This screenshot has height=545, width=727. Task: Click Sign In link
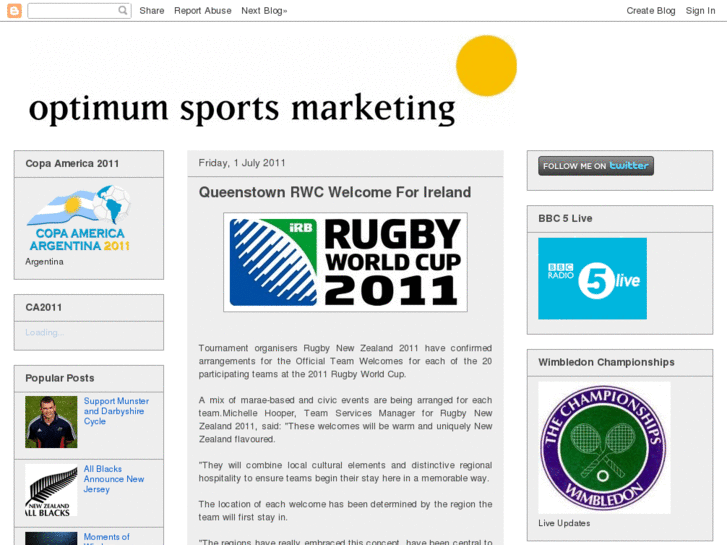(x=700, y=11)
